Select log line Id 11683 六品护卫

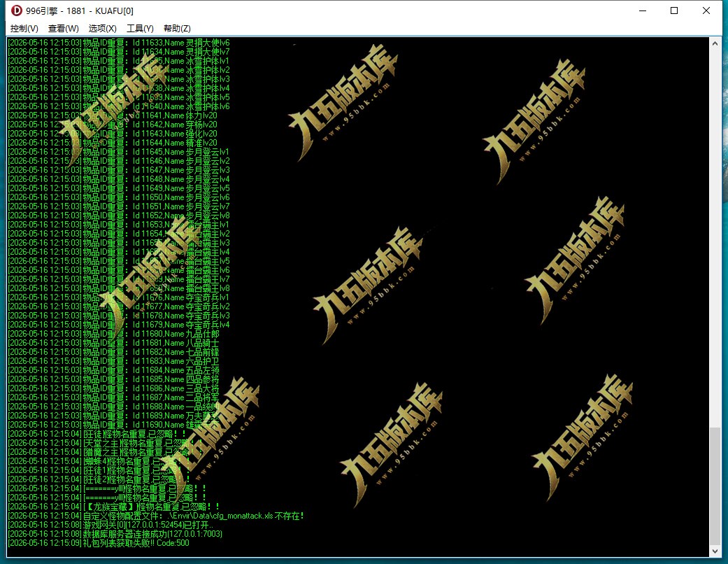click(114, 361)
